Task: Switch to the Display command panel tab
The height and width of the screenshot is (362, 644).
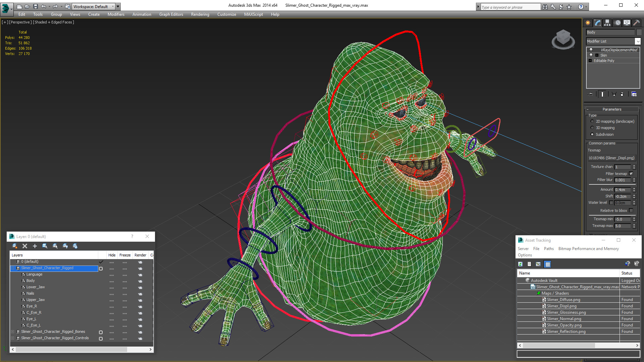Action: click(x=627, y=23)
